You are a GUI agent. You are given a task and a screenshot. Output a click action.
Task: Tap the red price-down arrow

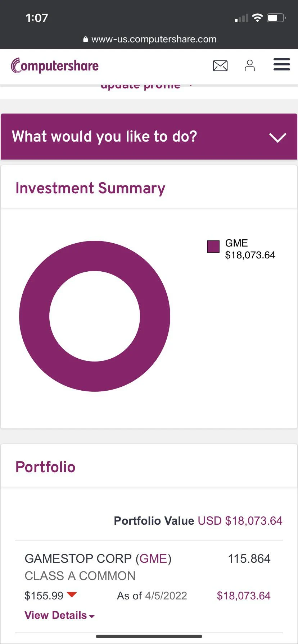tap(72, 594)
